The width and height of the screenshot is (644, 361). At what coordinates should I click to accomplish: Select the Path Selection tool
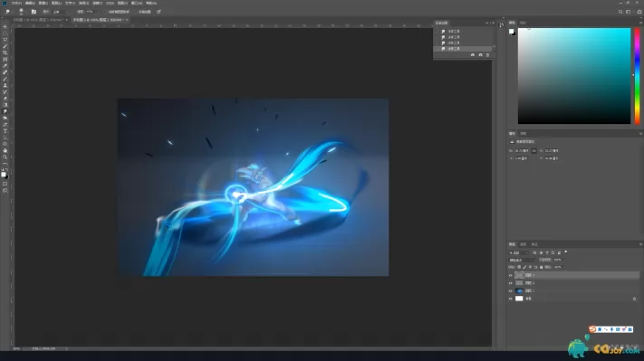point(5,138)
